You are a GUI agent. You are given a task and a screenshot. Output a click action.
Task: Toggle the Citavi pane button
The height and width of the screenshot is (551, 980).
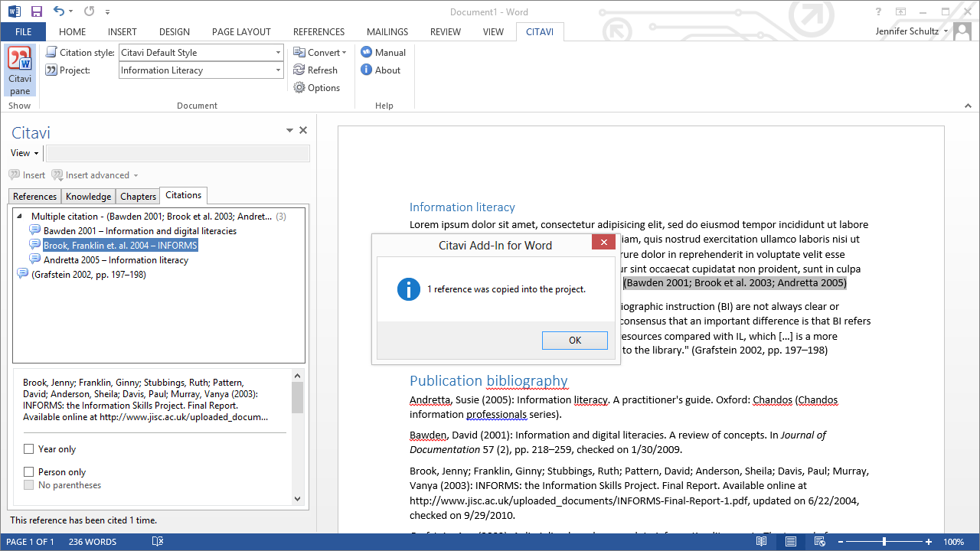[20, 70]
